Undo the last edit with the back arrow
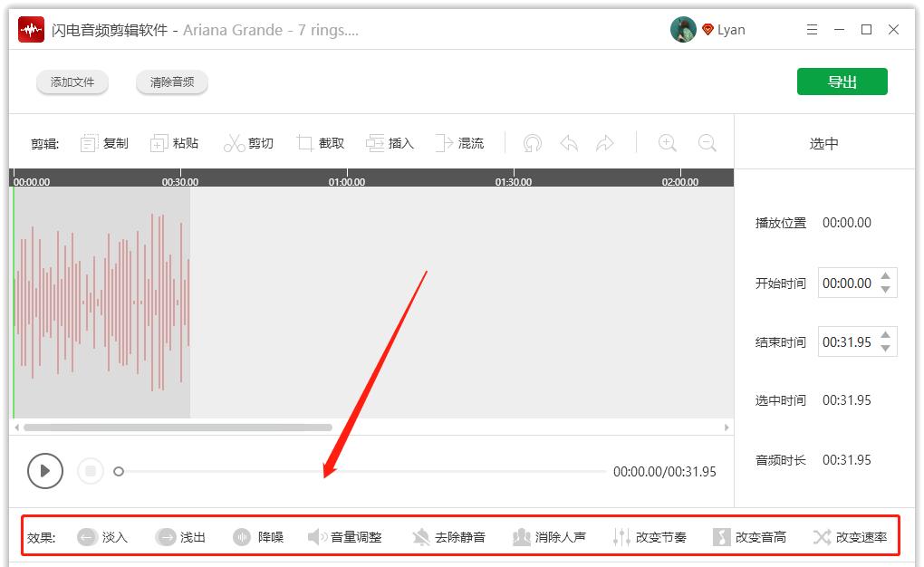Image resolution: width=924 pixels, height=567 pixels. tap(569, 142)
